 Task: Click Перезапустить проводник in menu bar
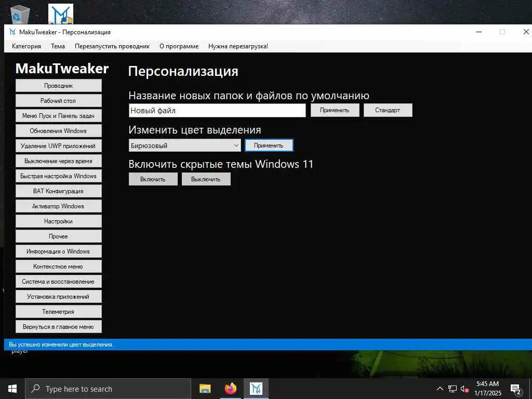(112, 46)
